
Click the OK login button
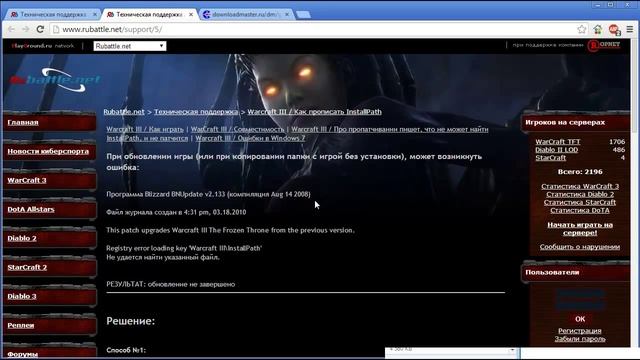(580, 319)
